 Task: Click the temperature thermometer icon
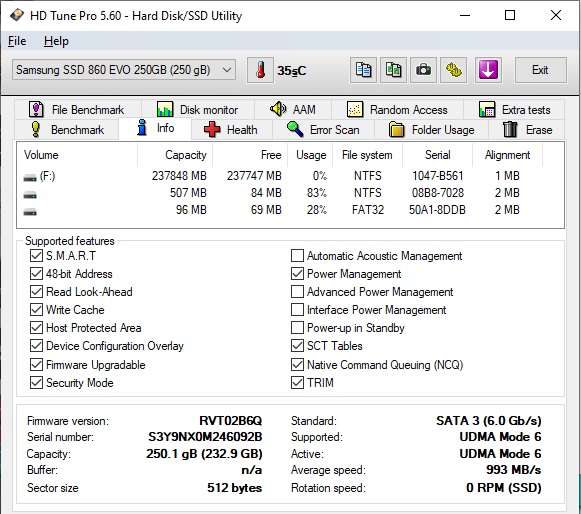click(260, 70)
